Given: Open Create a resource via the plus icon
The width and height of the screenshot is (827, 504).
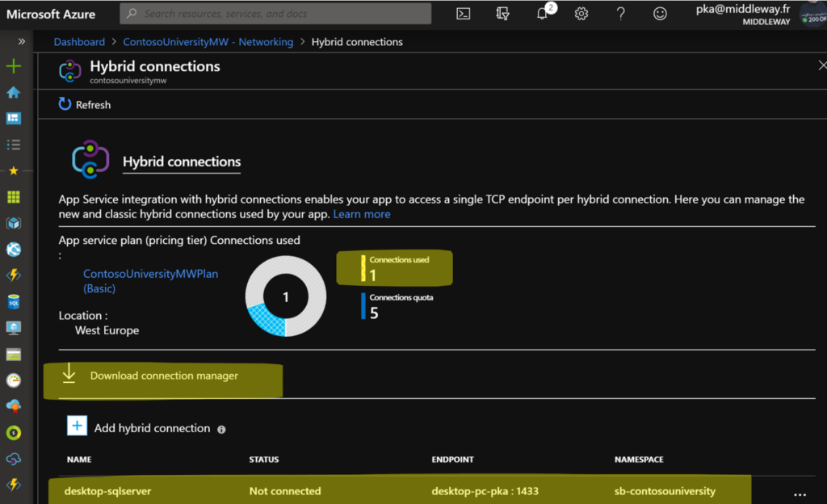Looking at the screenshot, I should pyautogui.click(x=13, y=66).
